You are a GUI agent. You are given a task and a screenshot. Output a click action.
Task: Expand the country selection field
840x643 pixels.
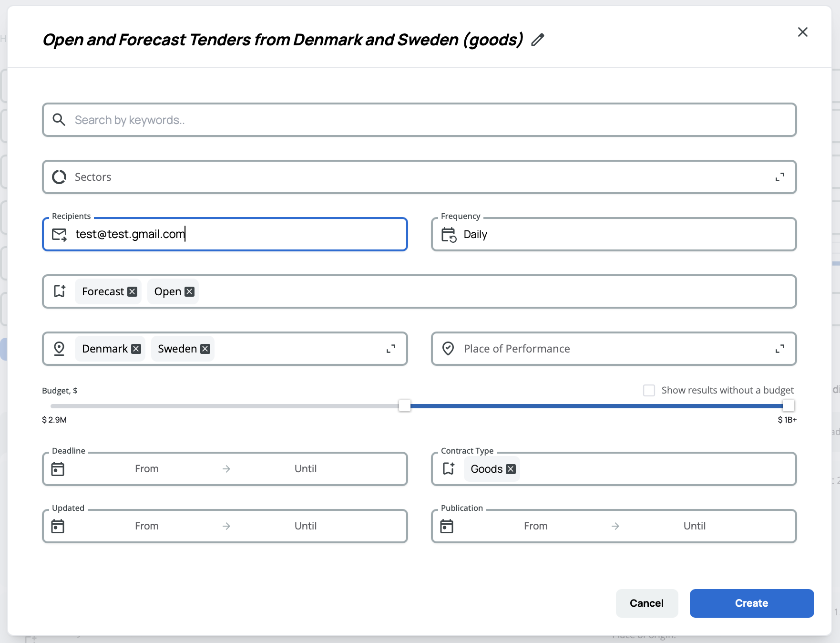[390, 349]
